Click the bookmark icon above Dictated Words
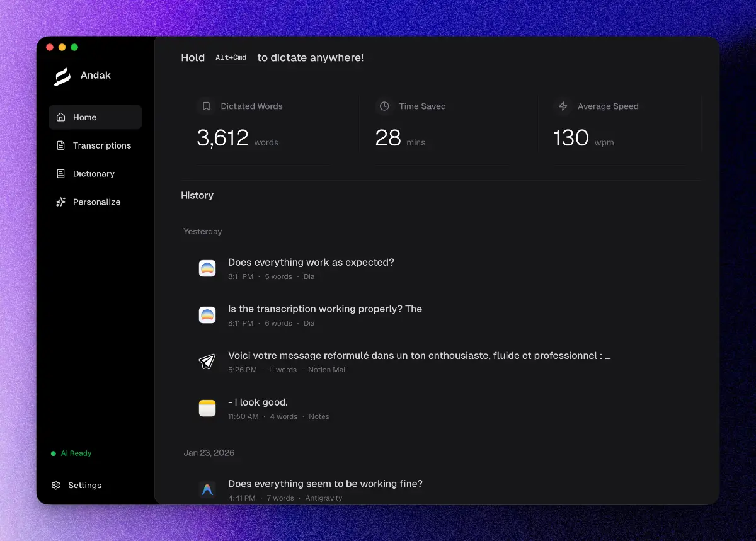Screen dimensions: 756x541 [x=206, y=106]
